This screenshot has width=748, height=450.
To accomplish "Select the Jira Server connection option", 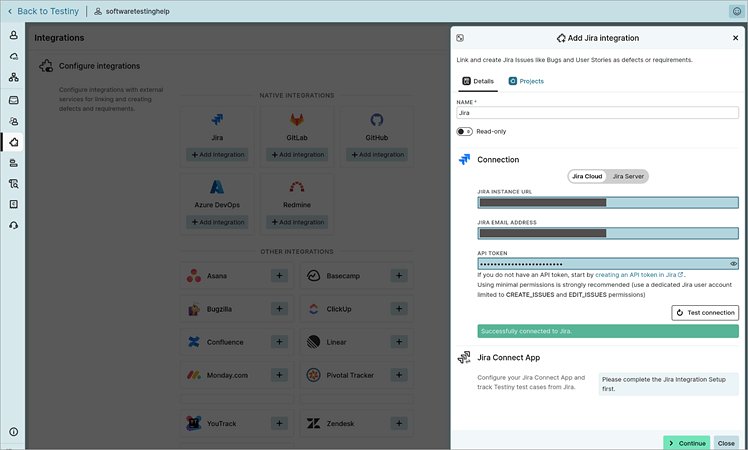I will click(x=628, y=176).
